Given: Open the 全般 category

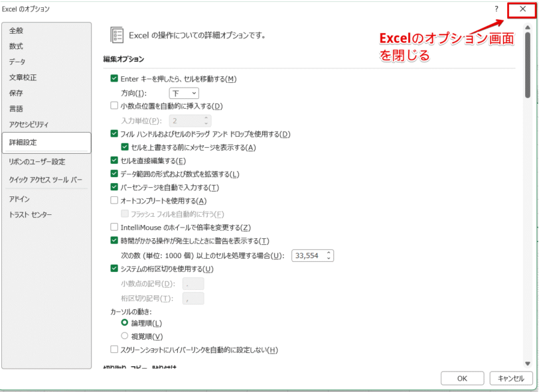Looking at the screenshot, I should [16, 31].
